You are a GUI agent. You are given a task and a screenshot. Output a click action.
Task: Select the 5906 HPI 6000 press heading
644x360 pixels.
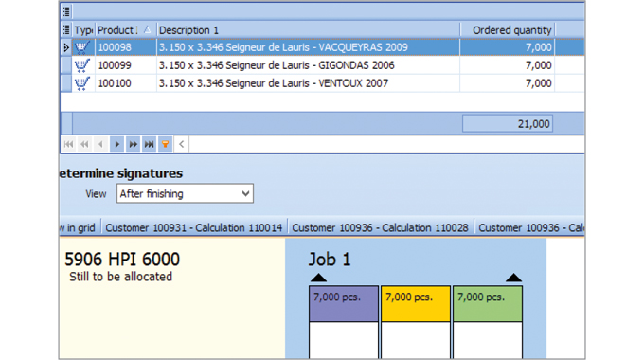(122, 260)
